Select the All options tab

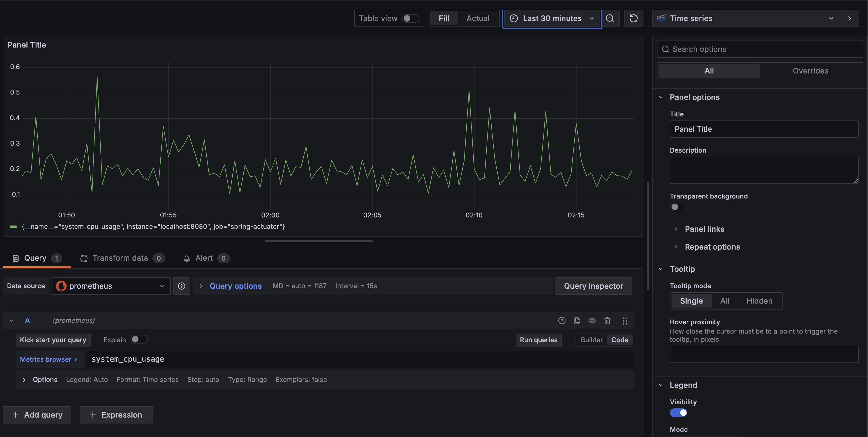click(709, 71)
